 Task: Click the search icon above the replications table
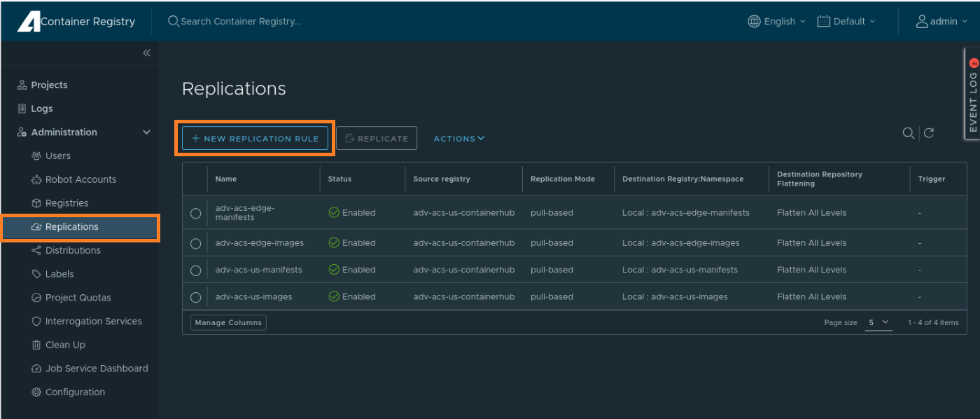[x=908, y=133]
